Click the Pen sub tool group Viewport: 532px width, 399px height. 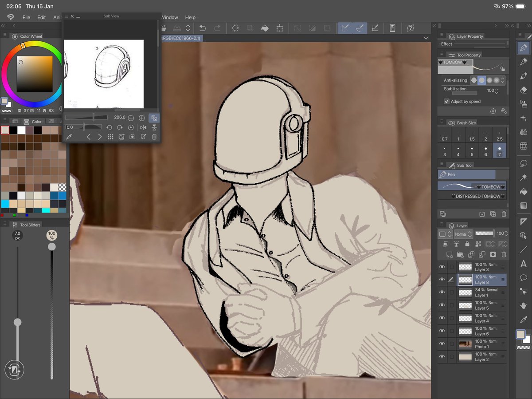click(x=467, y=174)
